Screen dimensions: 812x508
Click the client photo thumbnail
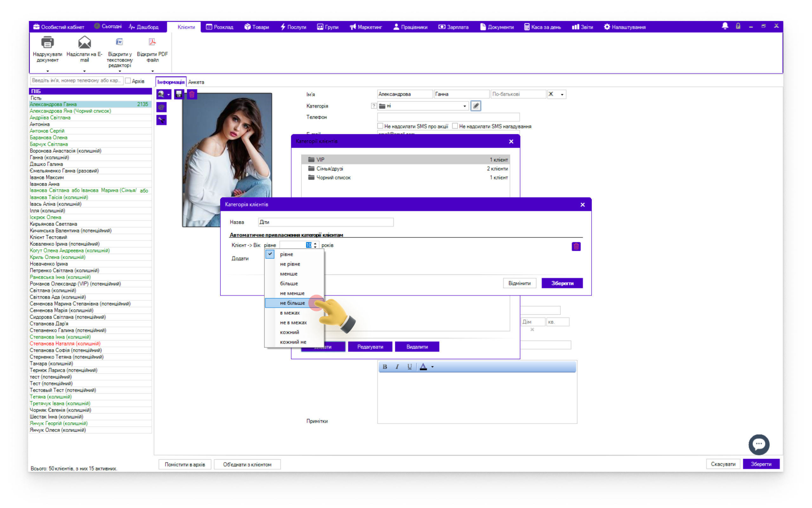pos(227,160)
